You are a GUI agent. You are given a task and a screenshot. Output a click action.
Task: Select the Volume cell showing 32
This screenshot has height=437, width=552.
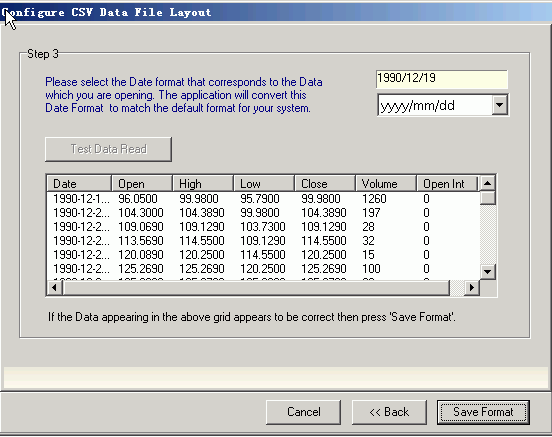368,241
